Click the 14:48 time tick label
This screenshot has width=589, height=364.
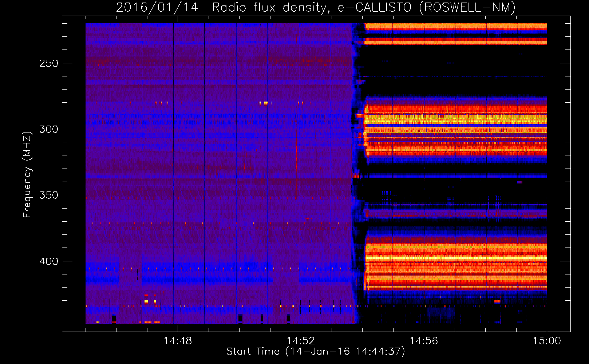(178, 341)
